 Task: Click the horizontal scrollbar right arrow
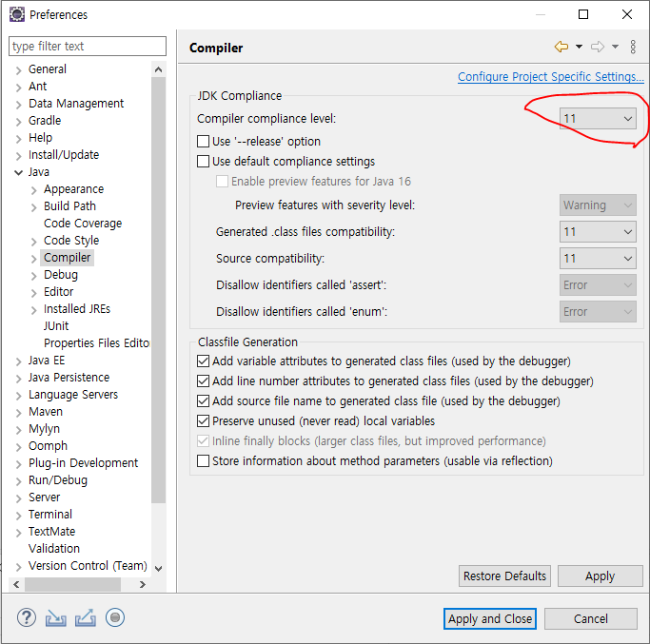pos(143,584)
